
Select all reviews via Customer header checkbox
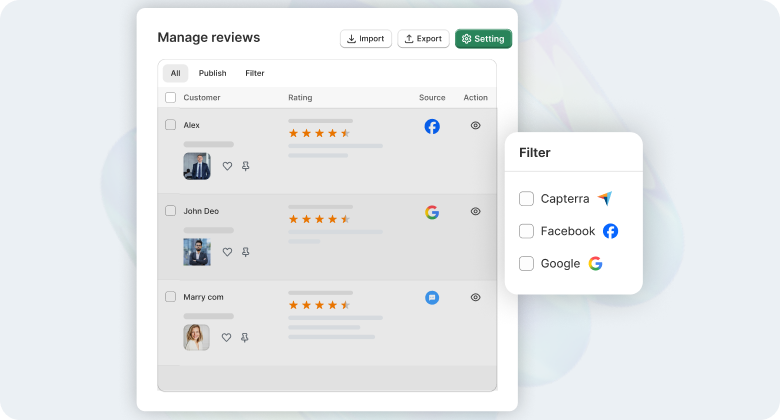pyautogui.click(x=170, y=98)
